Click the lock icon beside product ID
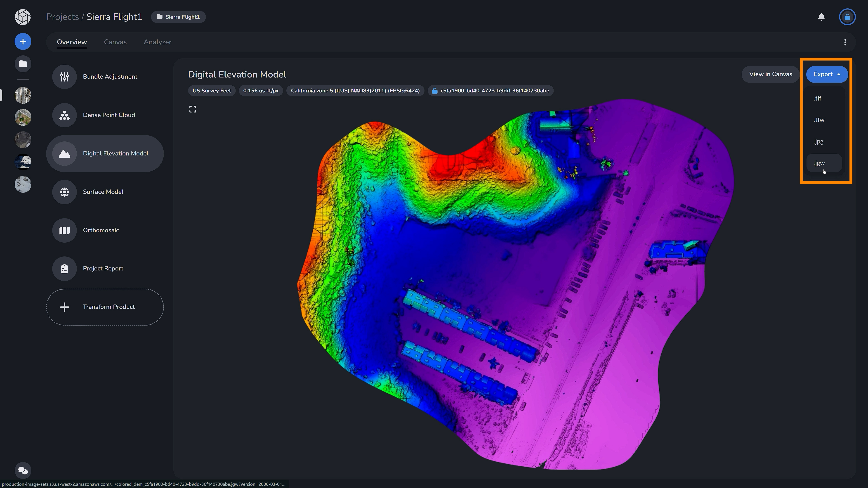 (435, 91)
